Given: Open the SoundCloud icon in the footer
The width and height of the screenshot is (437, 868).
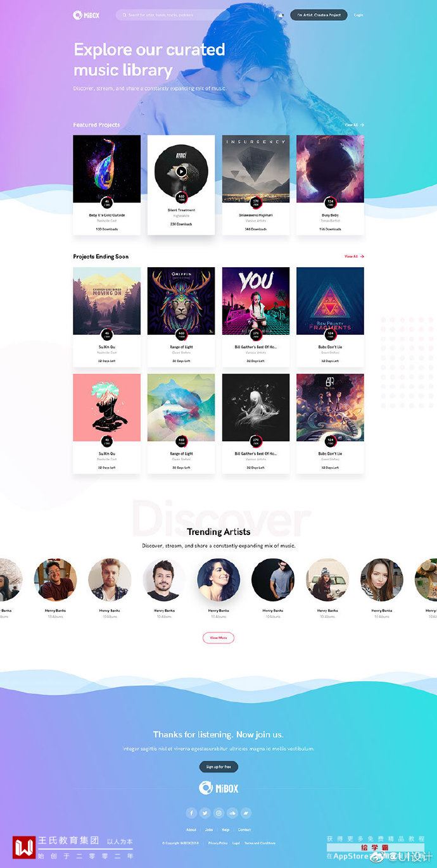Looking at the screenshot, I should tap(232, 813).
